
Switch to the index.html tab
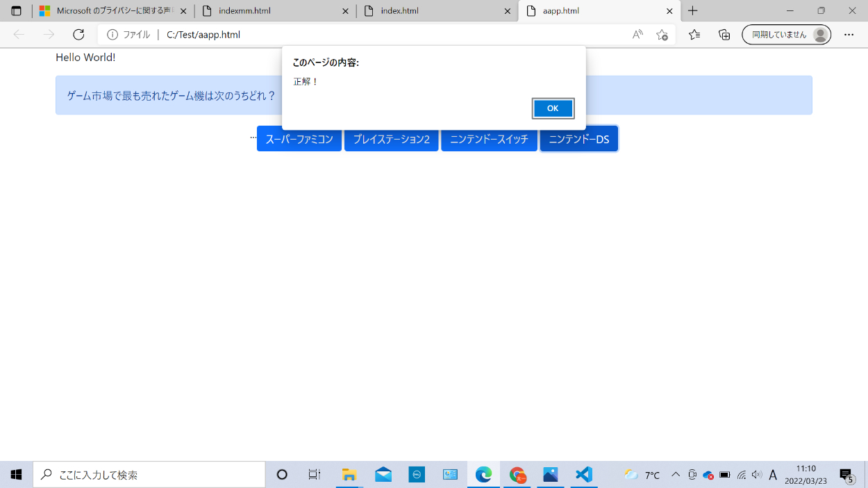[434, 11]
